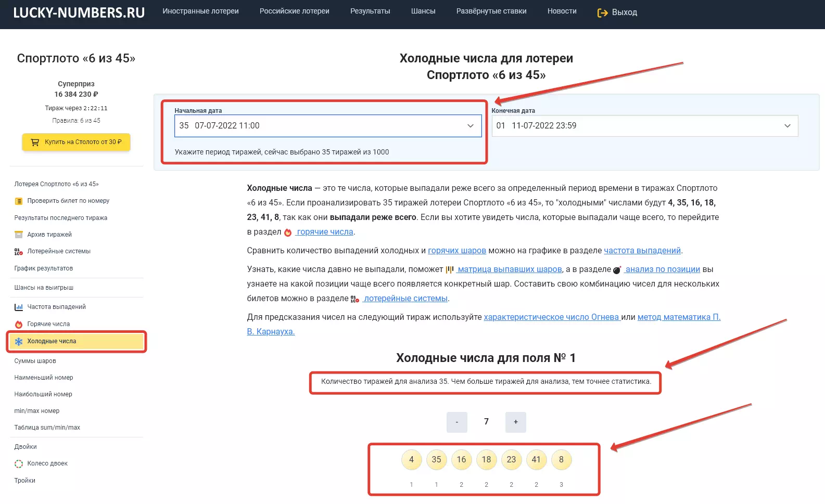Open График результатов sidebar item
825x504 pixels.
(x=44, y=268)
